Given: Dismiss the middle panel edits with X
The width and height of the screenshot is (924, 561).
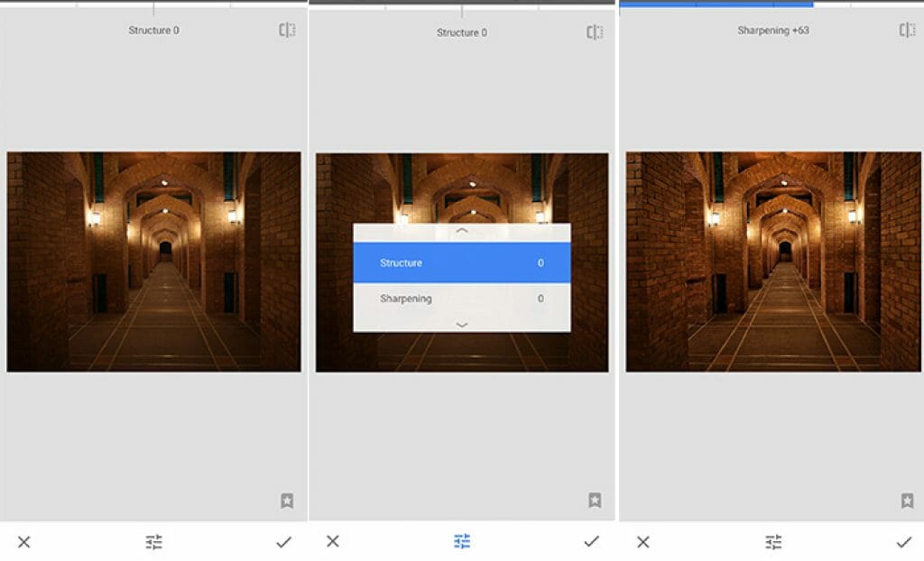Looking at the screenshot, I should (x=332, y=541).
